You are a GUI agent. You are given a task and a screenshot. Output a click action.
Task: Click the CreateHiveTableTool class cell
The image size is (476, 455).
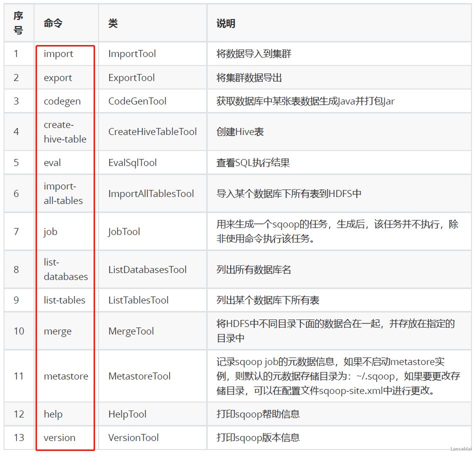[152, 132]
